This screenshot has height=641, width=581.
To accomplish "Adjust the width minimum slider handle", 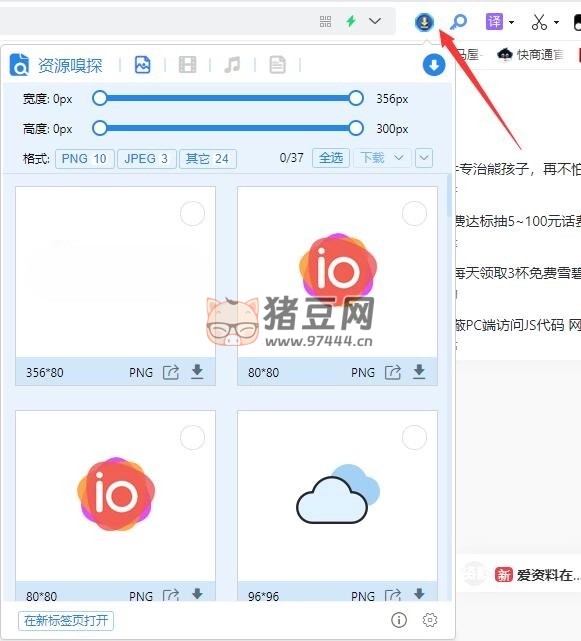I will [x=99, y=99].
